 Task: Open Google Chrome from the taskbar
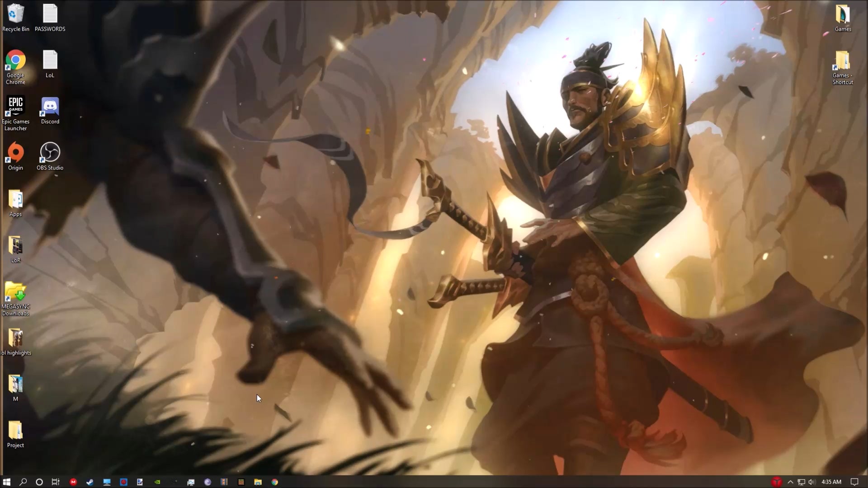coord(274,482)
